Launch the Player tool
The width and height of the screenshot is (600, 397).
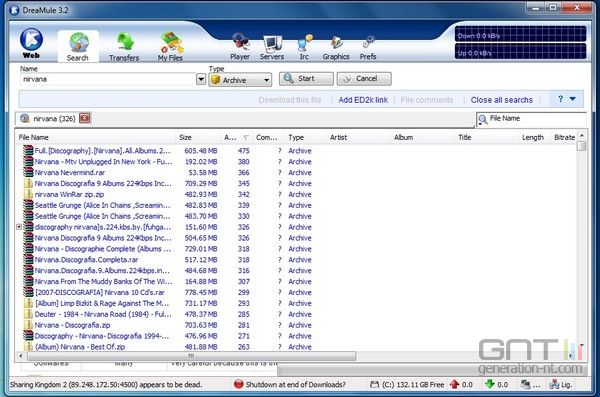coord(240,47)
